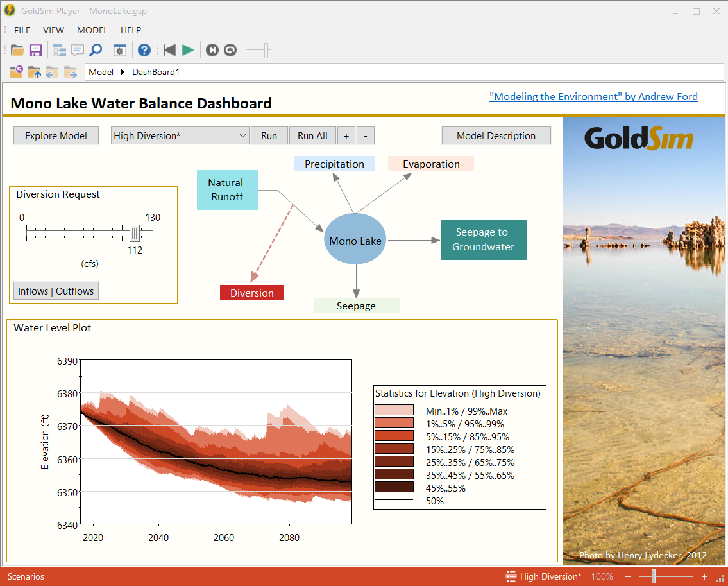The height and width of the screenshot is (586, 728).
Task: Click DashBoard1 in the breadcrumb path
Action: 155,72
